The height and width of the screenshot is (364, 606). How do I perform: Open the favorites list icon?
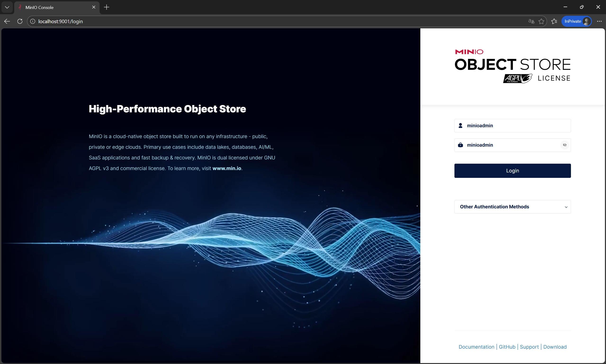click(x=554, y=21)
